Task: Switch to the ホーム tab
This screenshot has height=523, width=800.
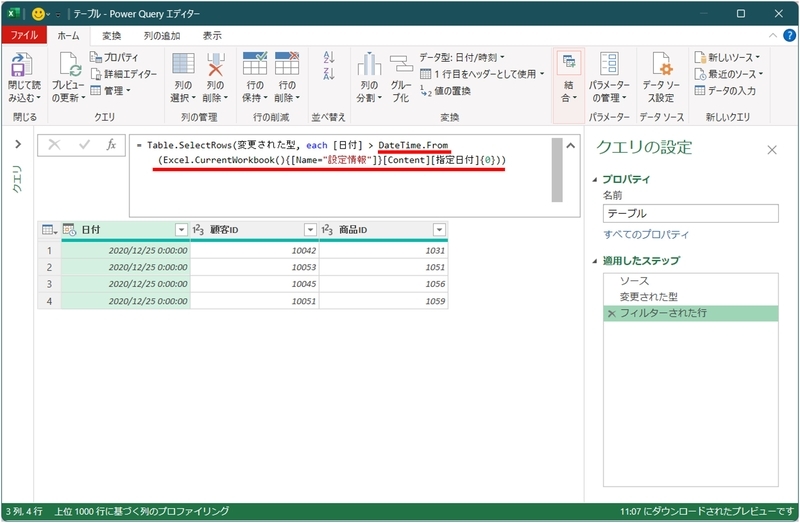Action: 68,35
